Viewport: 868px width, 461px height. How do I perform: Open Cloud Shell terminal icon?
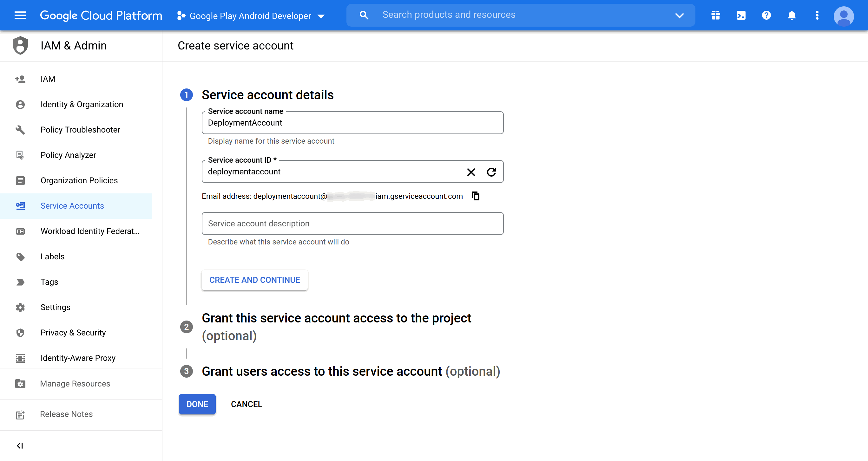741,15
